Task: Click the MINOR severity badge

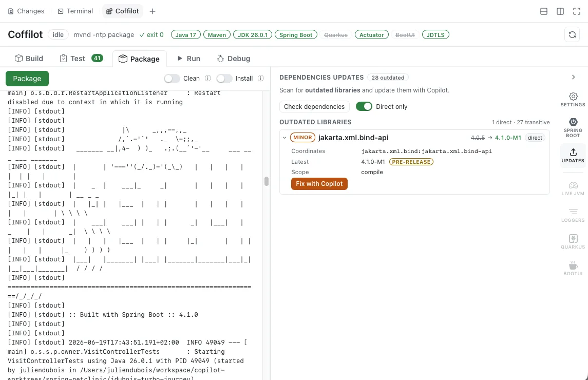Action: tap(302, 138)
